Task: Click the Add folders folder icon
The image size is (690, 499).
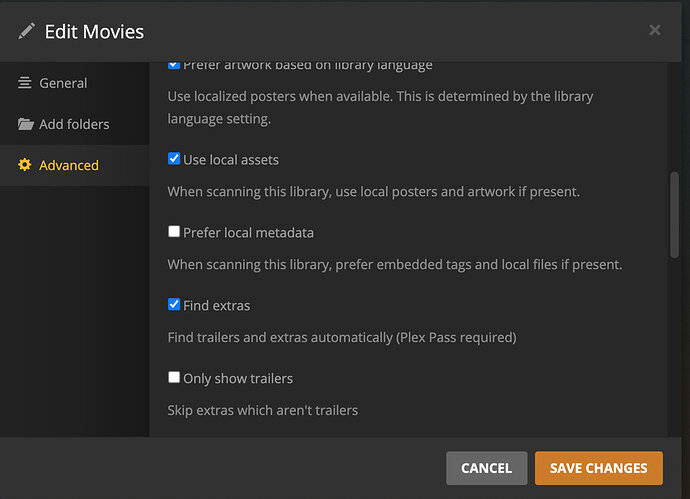Action: 25,124
